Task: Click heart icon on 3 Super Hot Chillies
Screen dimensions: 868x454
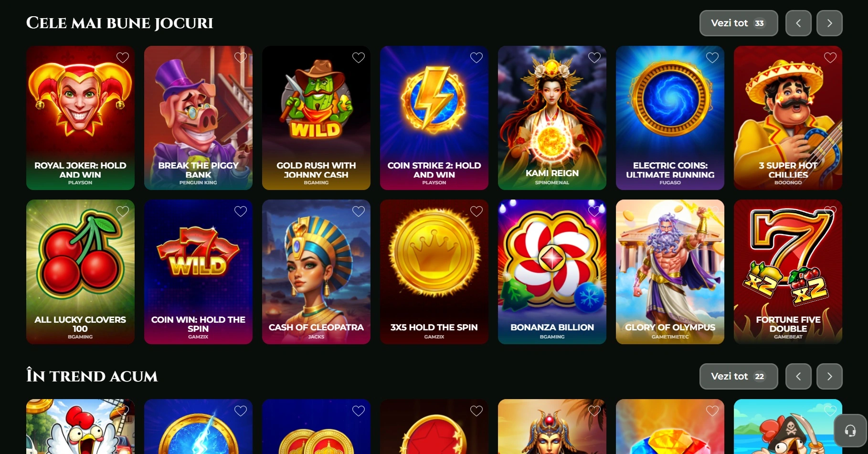Action: point(830,58)
